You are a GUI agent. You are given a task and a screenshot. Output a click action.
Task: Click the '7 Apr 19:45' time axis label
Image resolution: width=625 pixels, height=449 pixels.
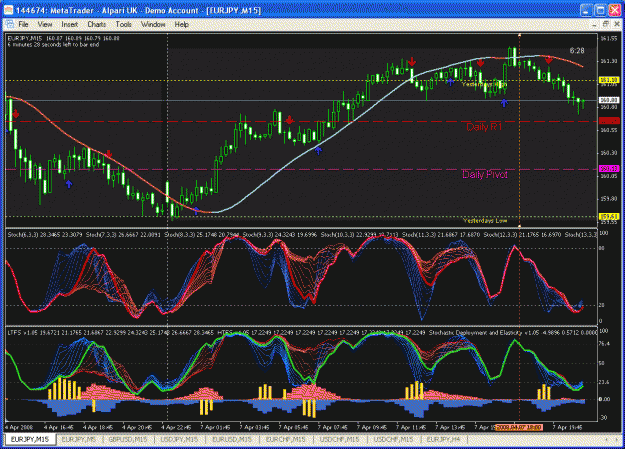point(567,427)
